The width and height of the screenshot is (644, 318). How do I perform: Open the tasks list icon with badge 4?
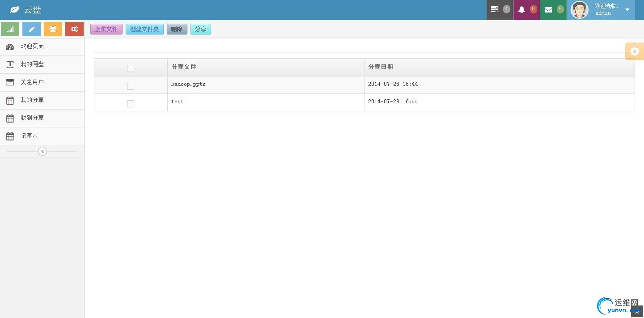pos(500,10)
